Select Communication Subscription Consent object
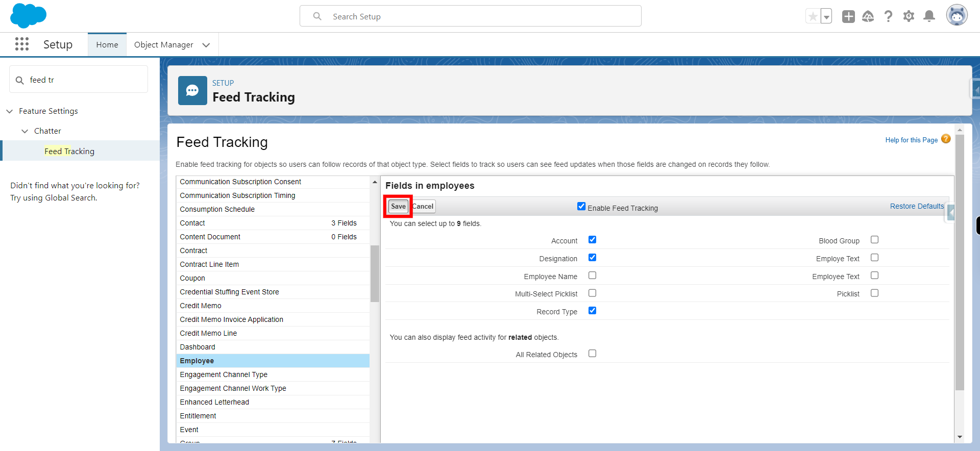This screenshot has width=980, height=451. pos(273,182)
